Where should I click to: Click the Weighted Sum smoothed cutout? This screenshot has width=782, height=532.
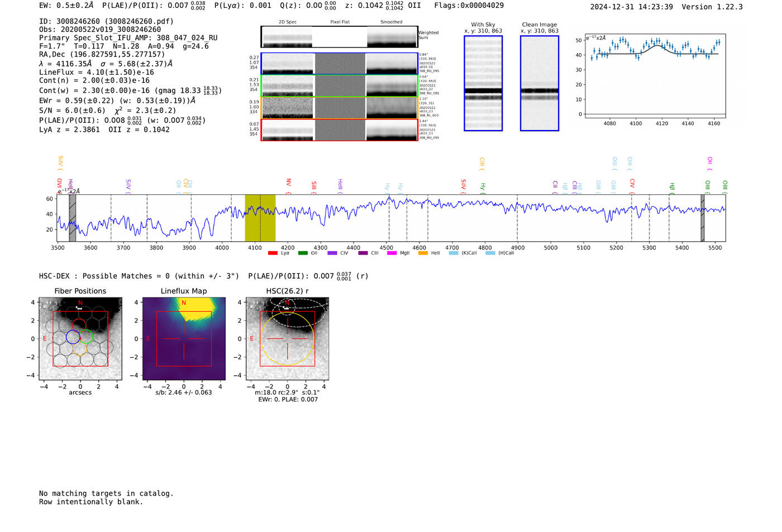(x=392, y=37)
